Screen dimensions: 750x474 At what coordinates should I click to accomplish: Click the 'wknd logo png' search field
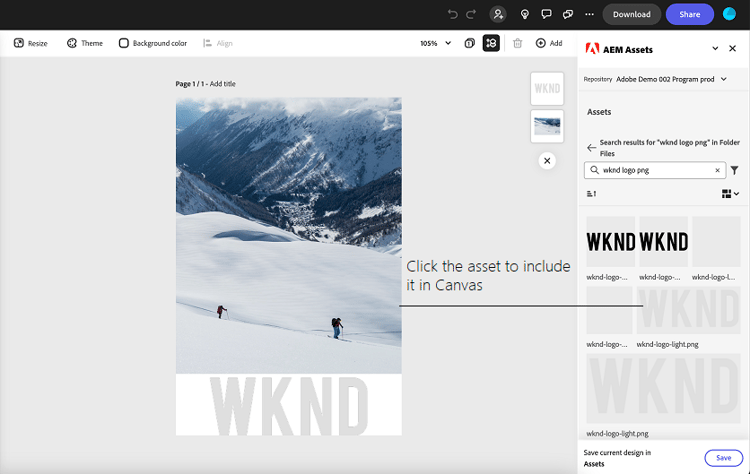(655, 170)
